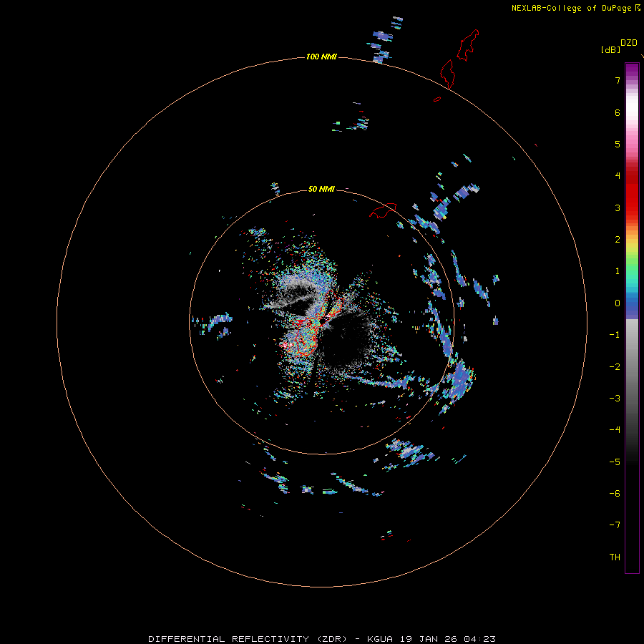Click the 1 dB tick on the color scale

618,271
